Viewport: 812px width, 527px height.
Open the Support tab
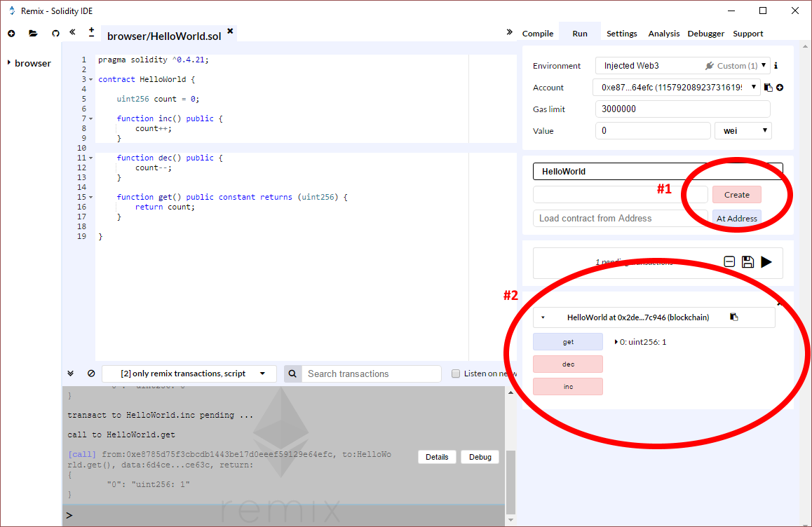(747, 34)
